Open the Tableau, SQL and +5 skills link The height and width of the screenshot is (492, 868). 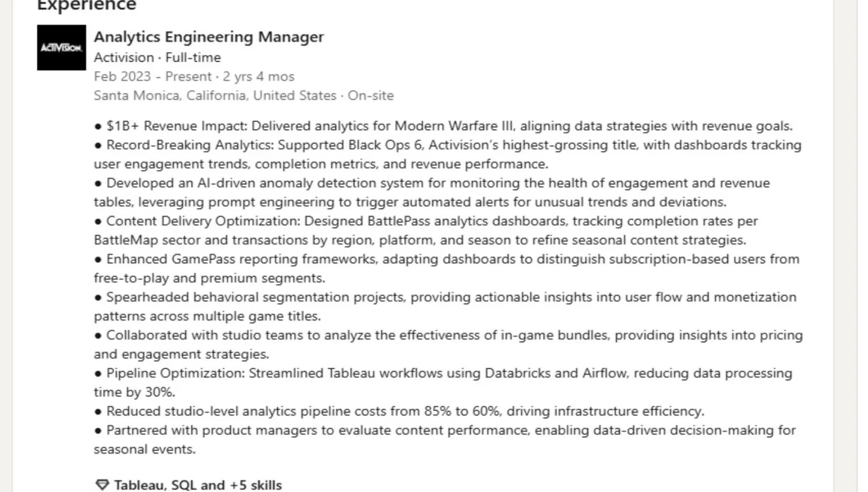click(198, 485)
